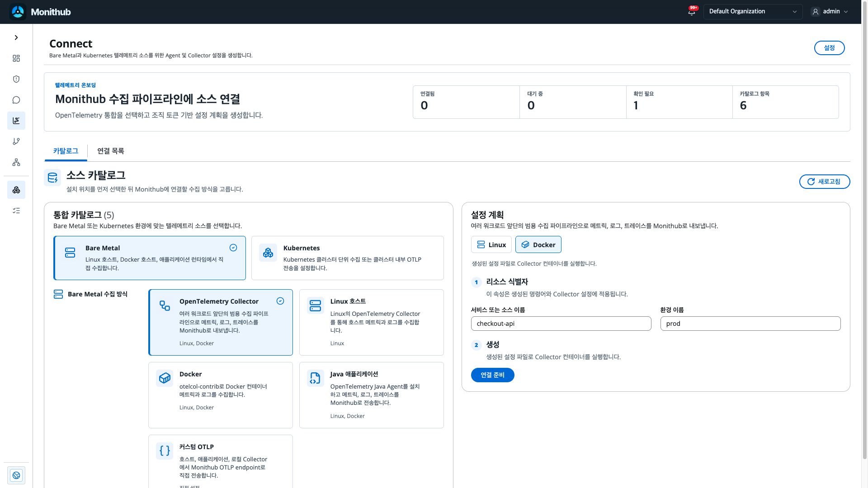Select the Kubernetes catalog card
The image size is (868, 488).
pyautogui.click(x=347, y=258)
